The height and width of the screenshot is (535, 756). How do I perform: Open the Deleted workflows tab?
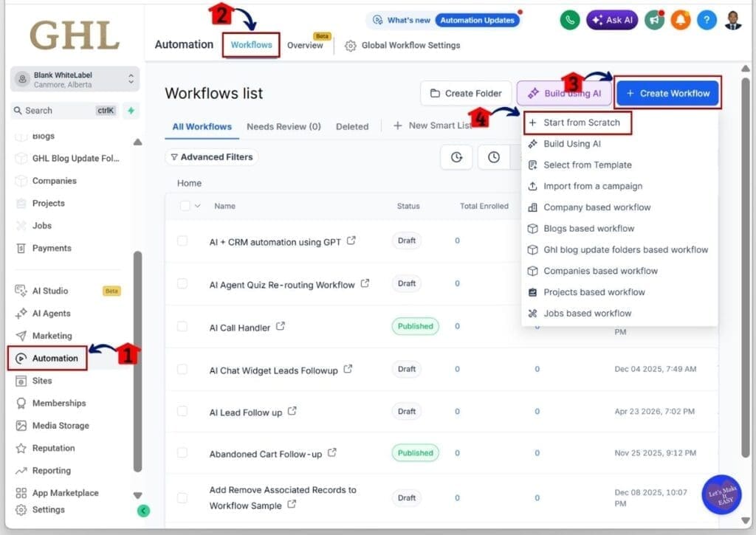(x=352, y=127)
